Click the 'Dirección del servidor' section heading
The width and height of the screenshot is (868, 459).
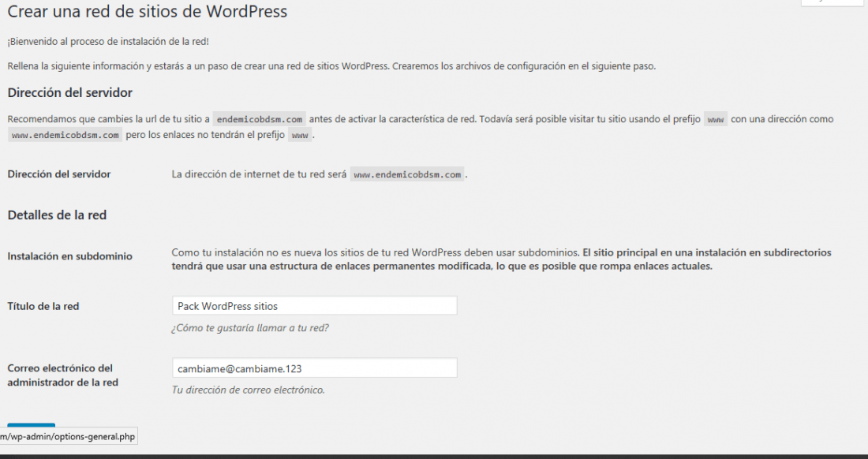coord(69,92)
